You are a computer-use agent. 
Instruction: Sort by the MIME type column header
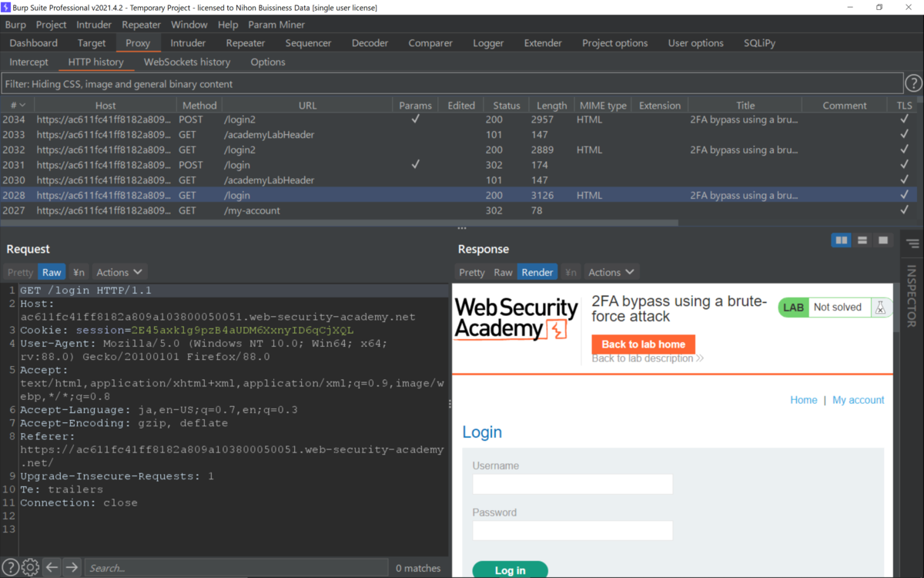pos(603,105)
